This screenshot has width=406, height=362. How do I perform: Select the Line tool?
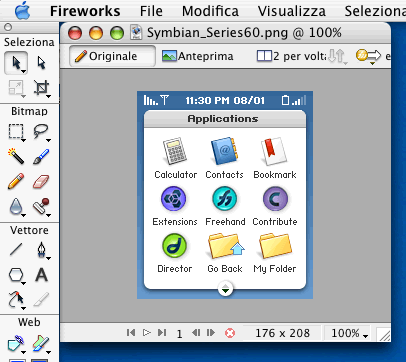(x=16, y=250)
